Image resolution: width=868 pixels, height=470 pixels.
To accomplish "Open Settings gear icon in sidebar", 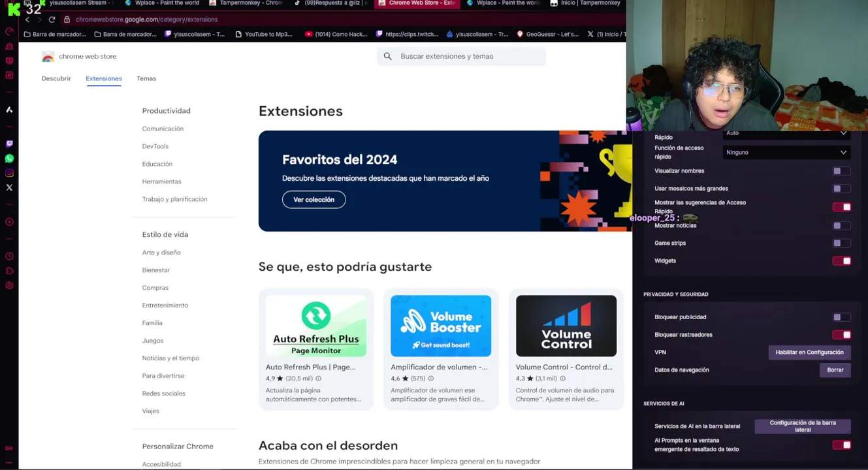I will 9,285.
